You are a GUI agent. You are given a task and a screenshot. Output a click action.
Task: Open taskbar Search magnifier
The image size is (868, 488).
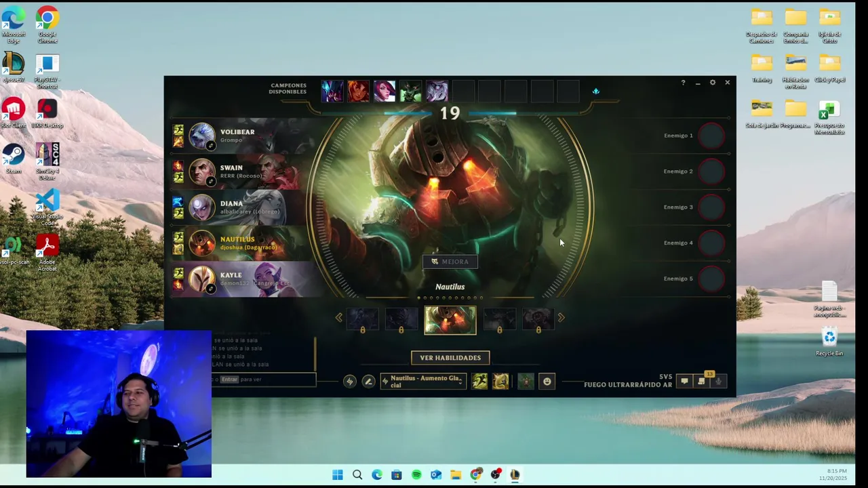click(357, 475)
